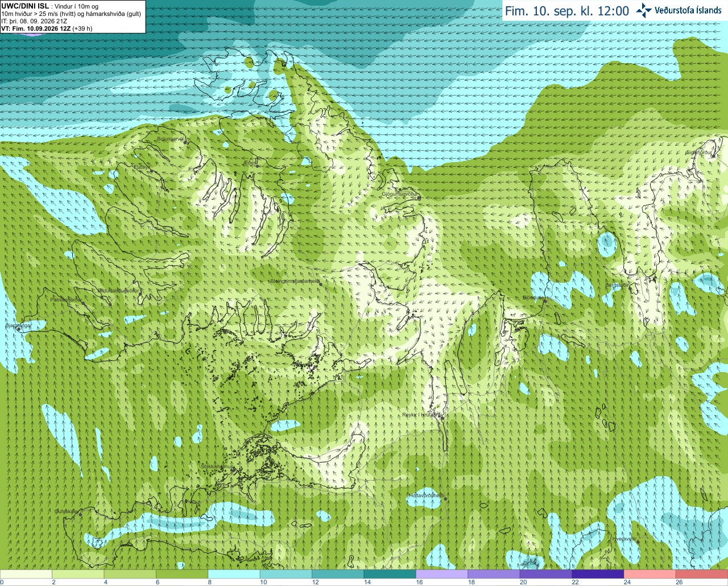Click the Patreksfjörður station dot
Image resolution: width=728 pixels, height=586 pixels.
(84, 303)
